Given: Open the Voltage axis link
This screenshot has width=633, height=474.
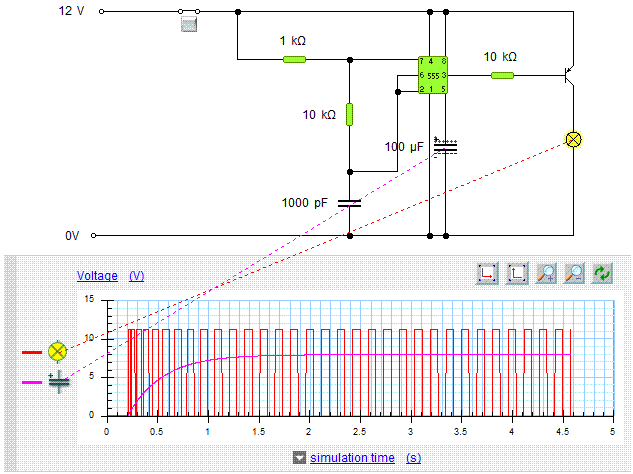Looking at the screenshot, I should point(97,276).
